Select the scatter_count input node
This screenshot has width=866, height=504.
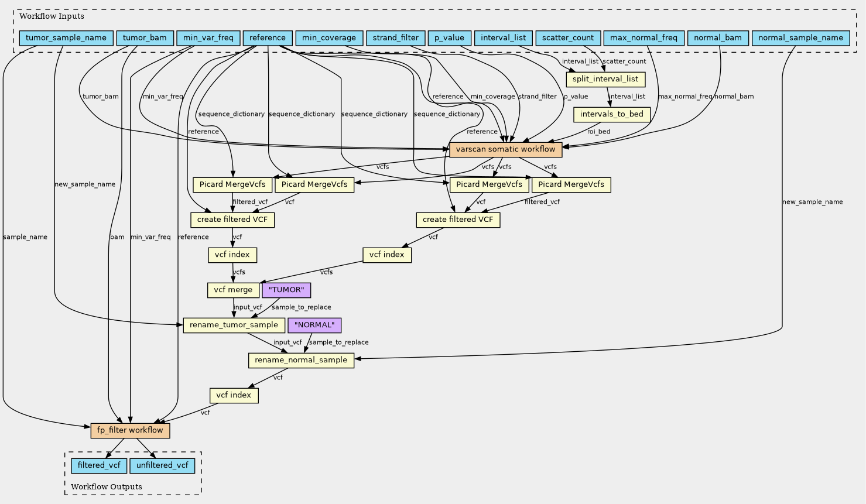pos(567,38)
